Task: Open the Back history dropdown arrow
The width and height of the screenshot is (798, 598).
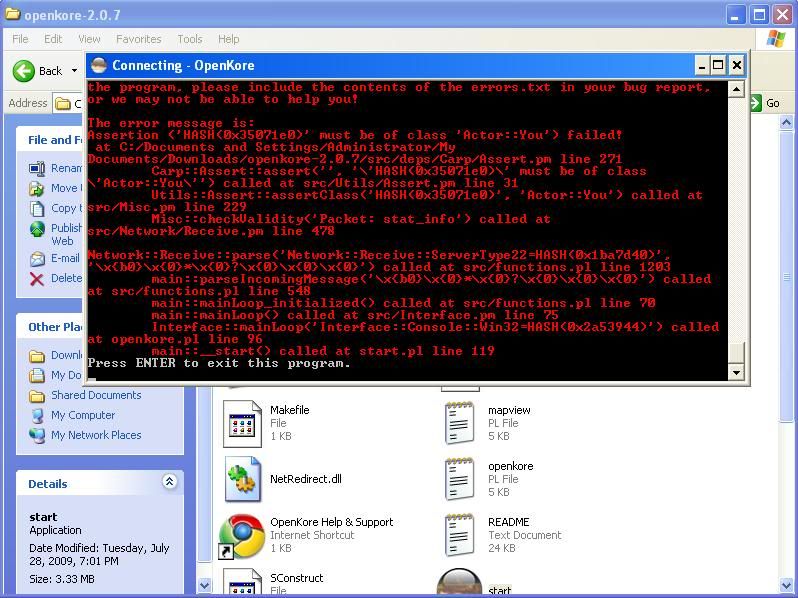Action: (x=74, y=71)
